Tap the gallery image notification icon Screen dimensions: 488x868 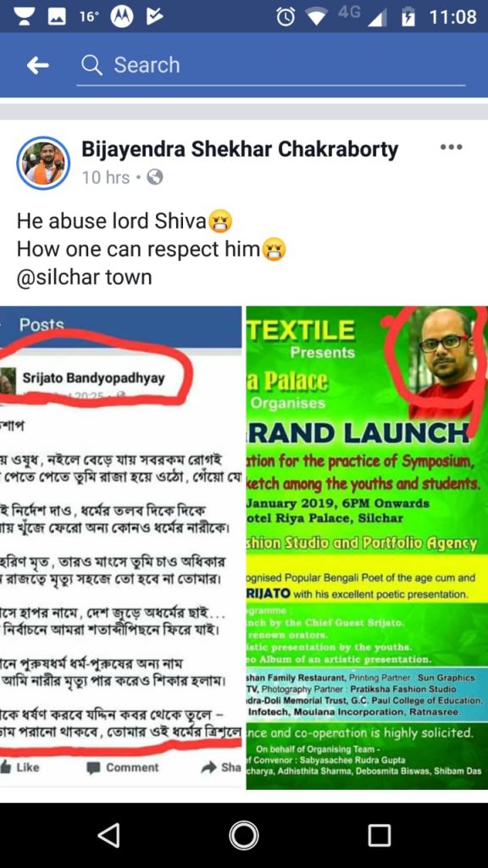(57, 17)
